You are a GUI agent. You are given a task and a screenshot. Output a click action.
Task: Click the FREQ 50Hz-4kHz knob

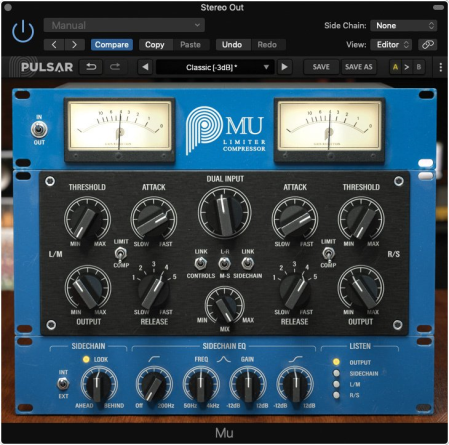pos(201,385)
